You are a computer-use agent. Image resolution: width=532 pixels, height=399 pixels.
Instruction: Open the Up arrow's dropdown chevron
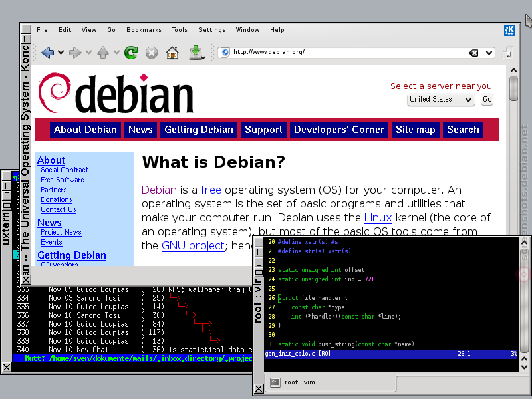[x=116, y=53]
